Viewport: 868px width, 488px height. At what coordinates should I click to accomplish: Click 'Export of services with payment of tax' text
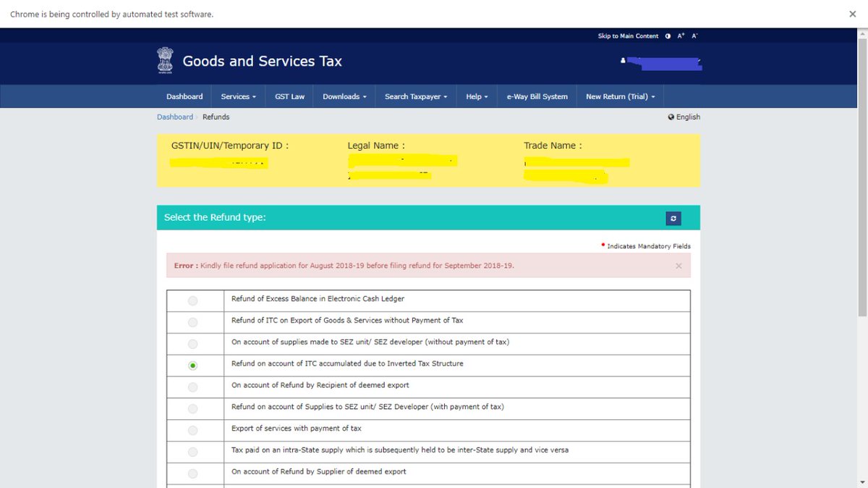point(297,428)
